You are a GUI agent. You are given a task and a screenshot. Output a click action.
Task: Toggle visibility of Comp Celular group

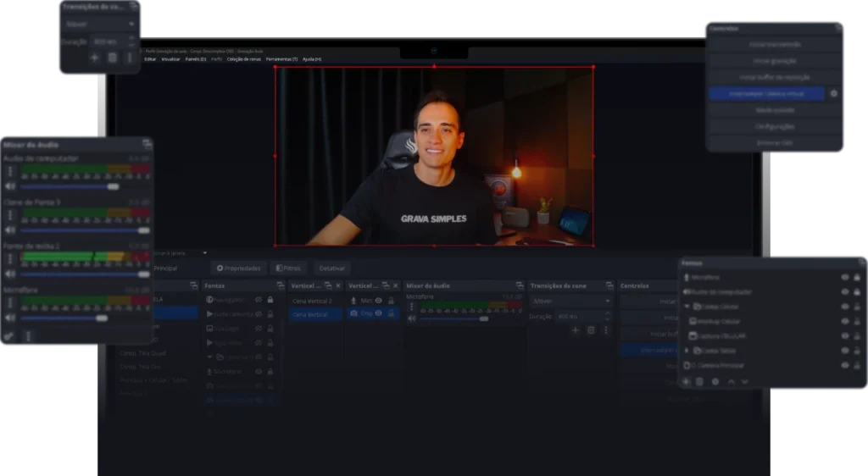click(845, 307)
